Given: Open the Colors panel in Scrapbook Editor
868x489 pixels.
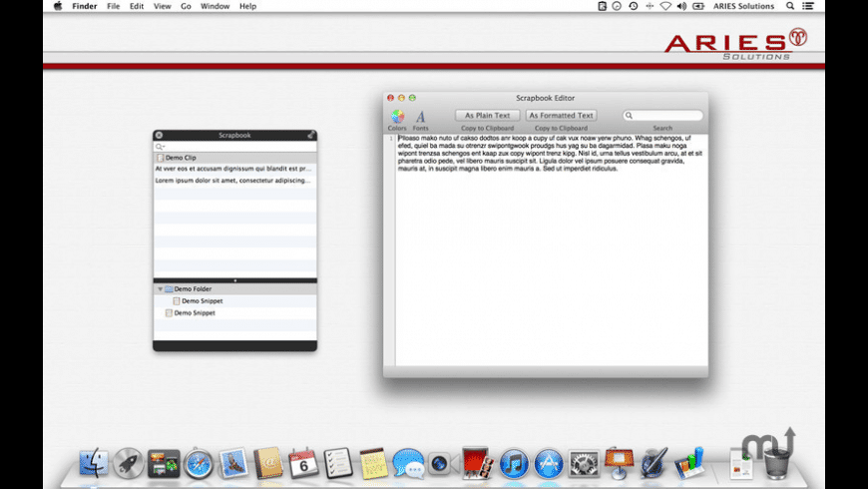Looking at the screenshot, I should tap(397, 117).
